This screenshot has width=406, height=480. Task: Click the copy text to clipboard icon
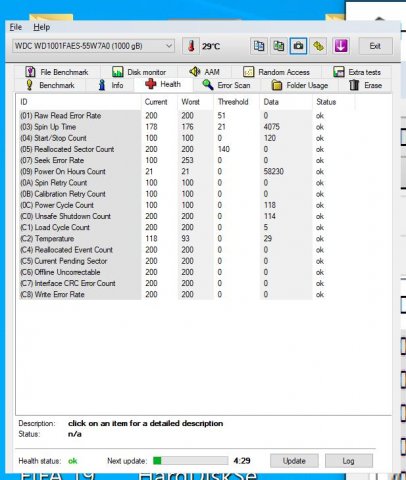click(x=259, y=46)
